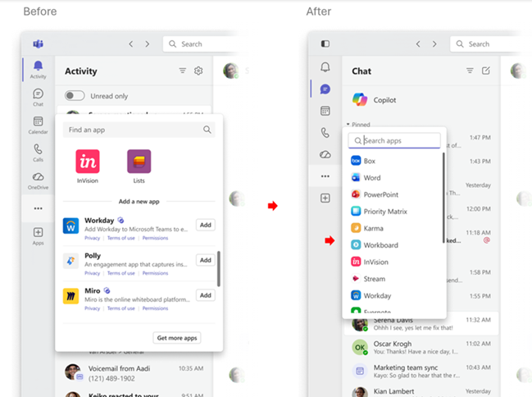This screenshot has height=397, width=532.
Task: Click the Get more apps button
Action: coord(177,338)
